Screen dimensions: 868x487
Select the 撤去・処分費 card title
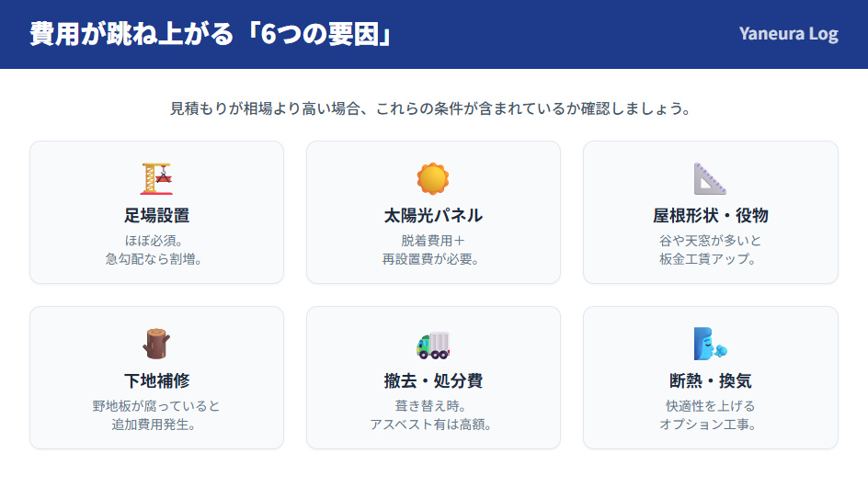click(433, 381)
